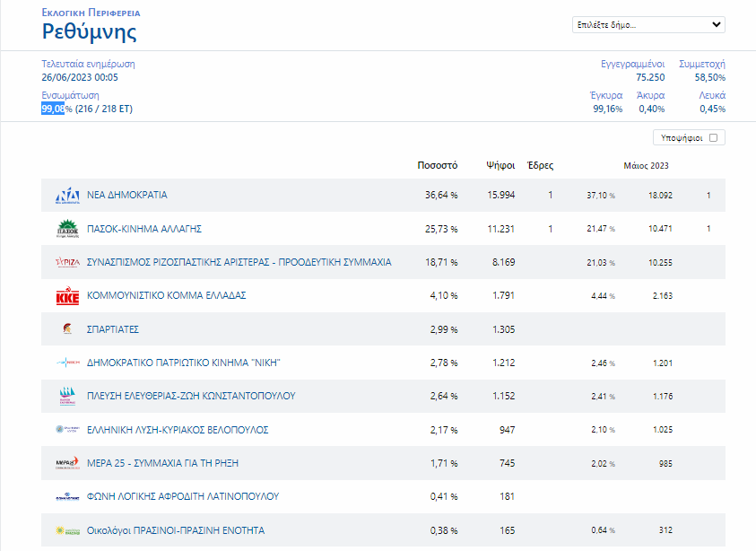This screenshot has height=551, width=756.
Task: Open ΠΛΕΥΣΗ ΕΛΕΥΘΕΡΙΑΣ-ΖΩΗ ΚΩΝΣΤΑΝΤΟΠΟΥΛΟΥ link
Action: click(x=191, y=396)
